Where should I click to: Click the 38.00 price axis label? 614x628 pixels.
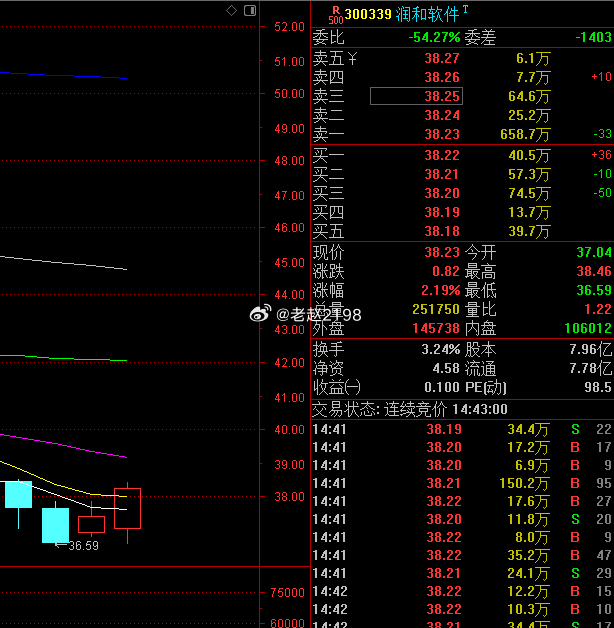click(289, 497)
